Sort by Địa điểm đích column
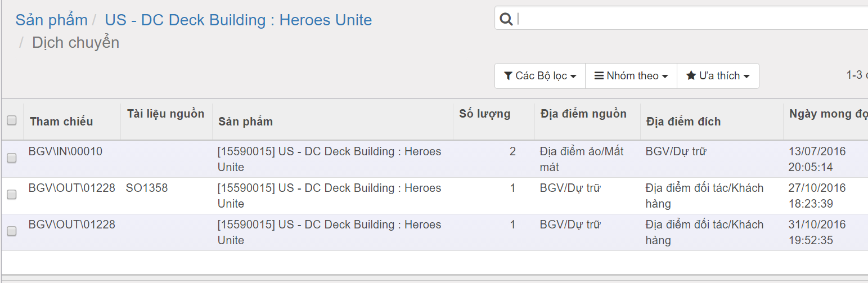Image resolution: width=868 pixels, height=283 pixels. [683, 122]
